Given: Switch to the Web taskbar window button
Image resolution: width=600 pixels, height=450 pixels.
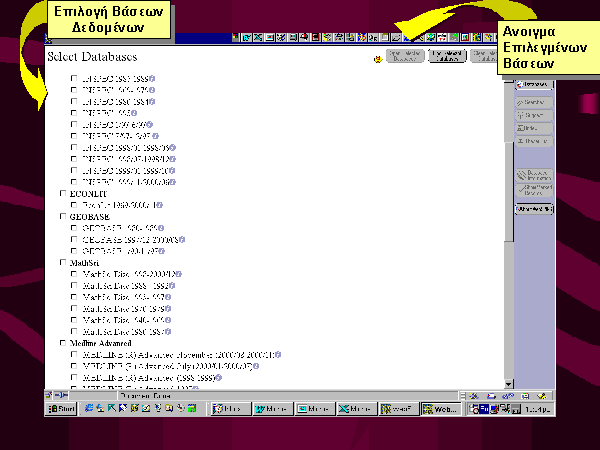Looking at the screenshot, I should [x=440, y=409].
